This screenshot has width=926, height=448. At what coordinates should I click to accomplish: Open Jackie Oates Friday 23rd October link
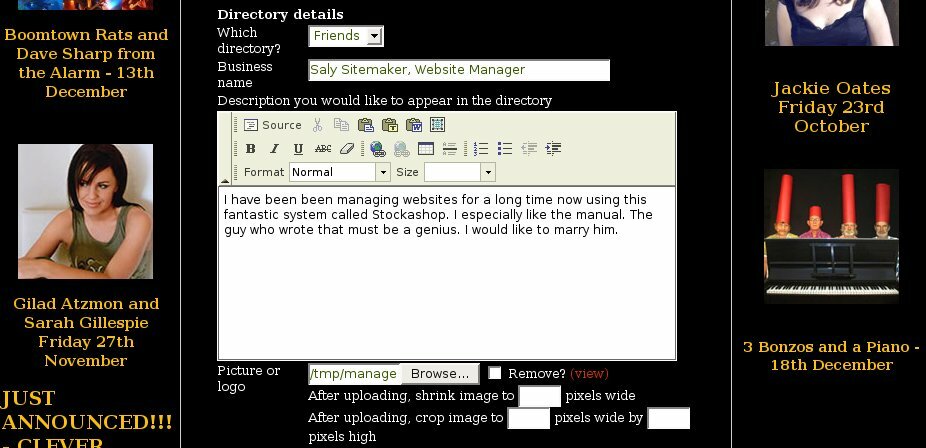point(832,107)
